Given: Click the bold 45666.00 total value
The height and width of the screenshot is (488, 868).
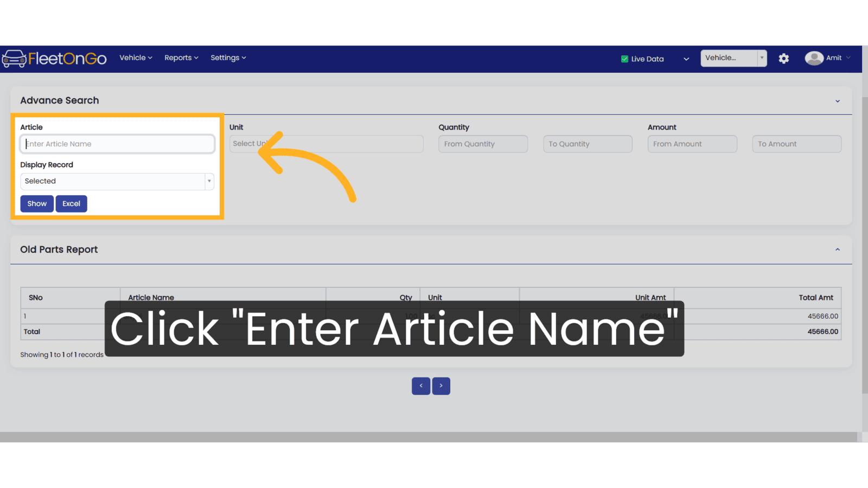Looking at the screenshot, I should coord(822,332).
